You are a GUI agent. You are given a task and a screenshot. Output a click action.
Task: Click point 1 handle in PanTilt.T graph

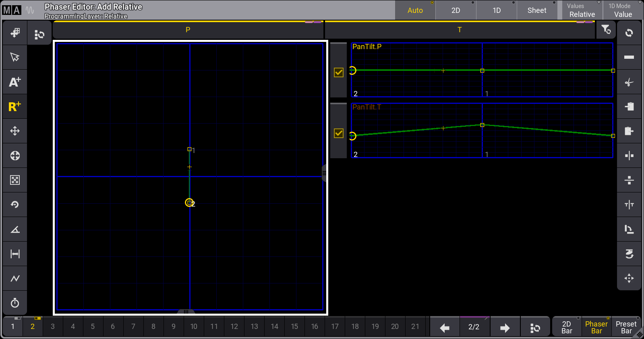482,125
